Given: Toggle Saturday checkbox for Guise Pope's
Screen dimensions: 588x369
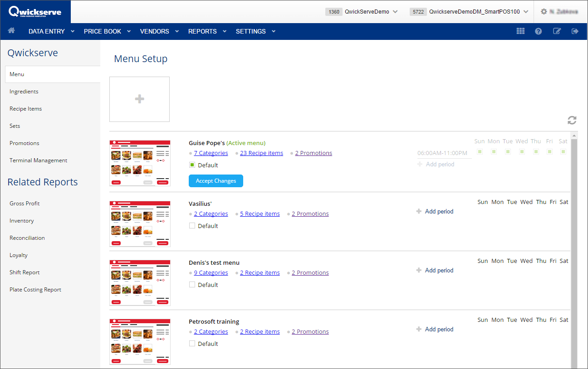Looking at the screenshot, I should (563, 151).
